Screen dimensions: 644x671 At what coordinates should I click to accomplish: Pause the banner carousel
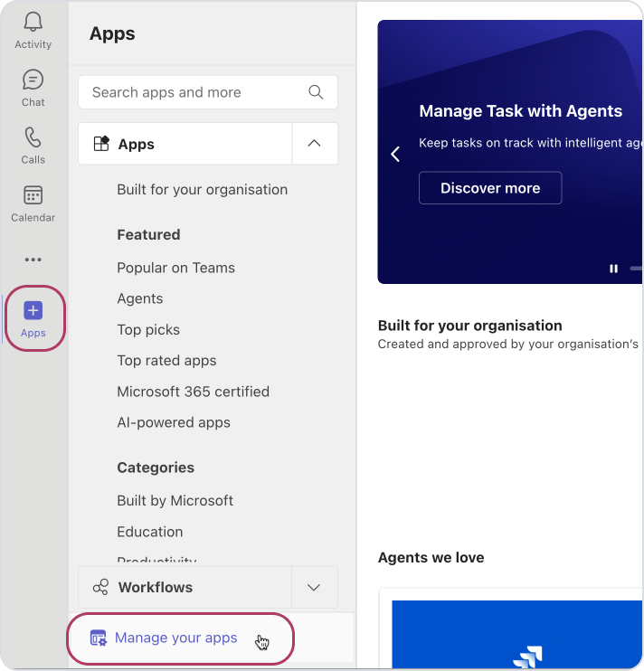(613, 269)
